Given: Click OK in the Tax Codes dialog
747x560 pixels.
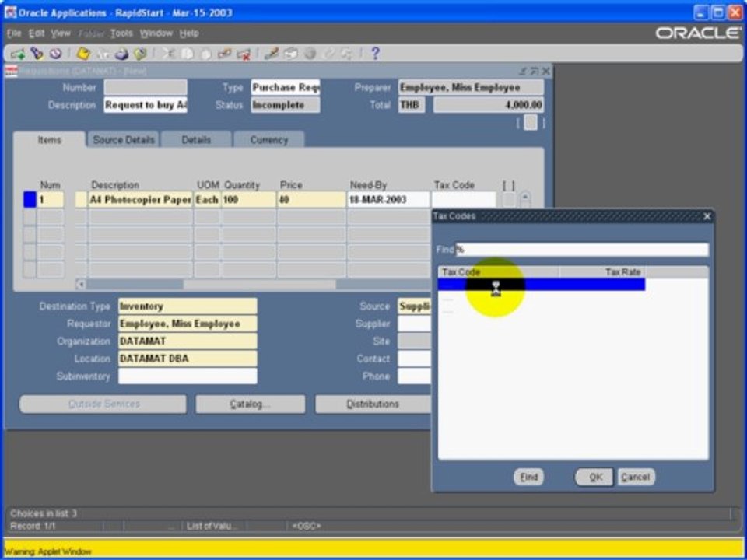Looking at the screenshot, I should click(594, 477).
